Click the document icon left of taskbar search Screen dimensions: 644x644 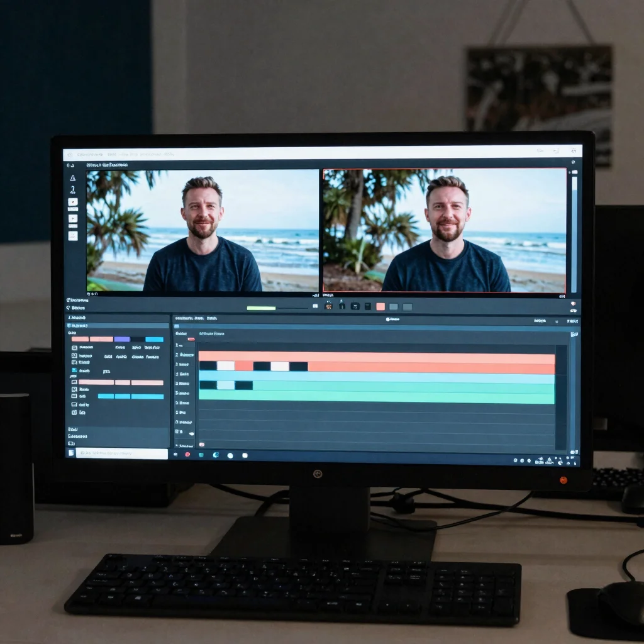(x=71, y=453)
